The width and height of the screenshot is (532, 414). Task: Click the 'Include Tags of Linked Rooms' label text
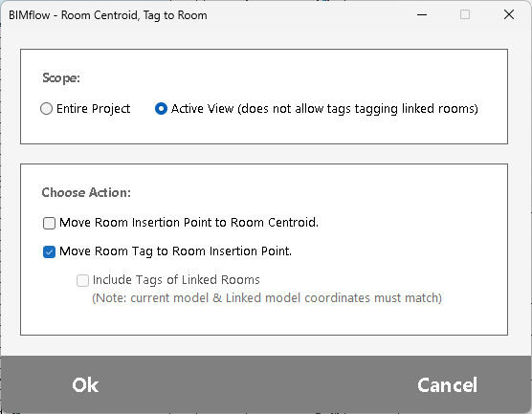point(176,280)
